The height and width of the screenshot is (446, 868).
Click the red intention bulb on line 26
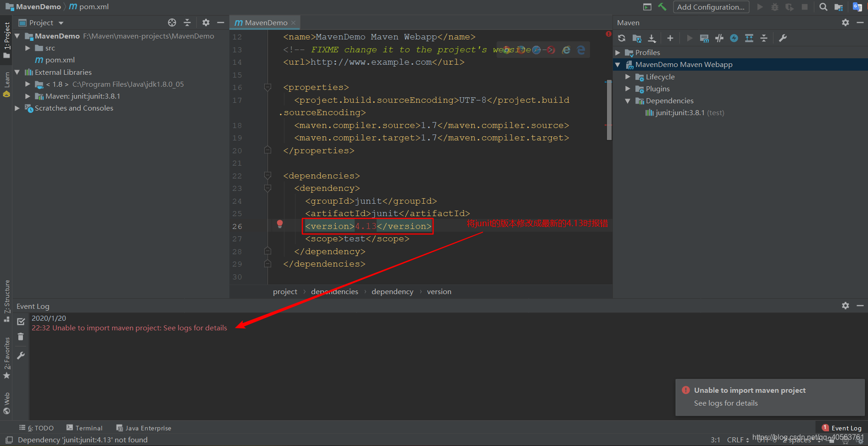(280, 224)
